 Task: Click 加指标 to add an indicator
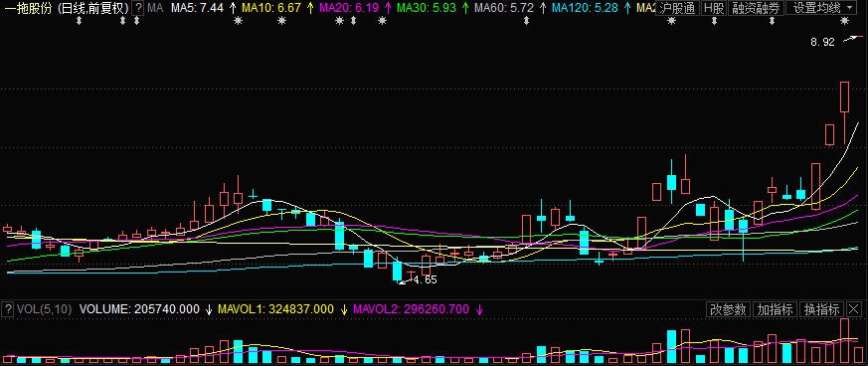click(775, 309)
